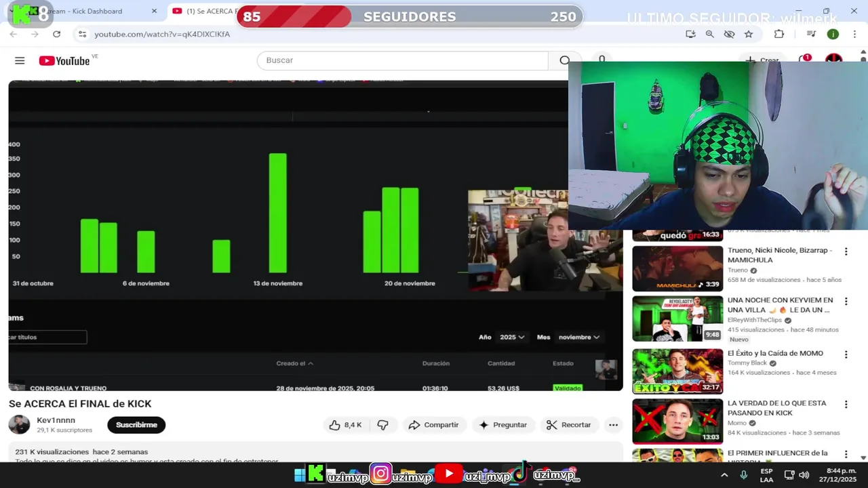Viewport: 868px width, 488px height.
Task: Go to the YouTube home logo
Action: [64, 61]
